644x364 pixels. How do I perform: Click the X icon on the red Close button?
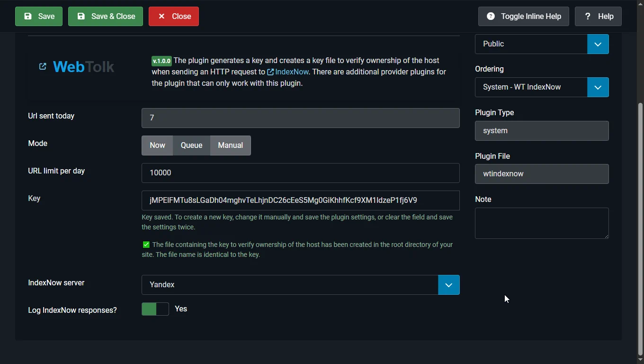pyautogui.click(x=161, y=16)
